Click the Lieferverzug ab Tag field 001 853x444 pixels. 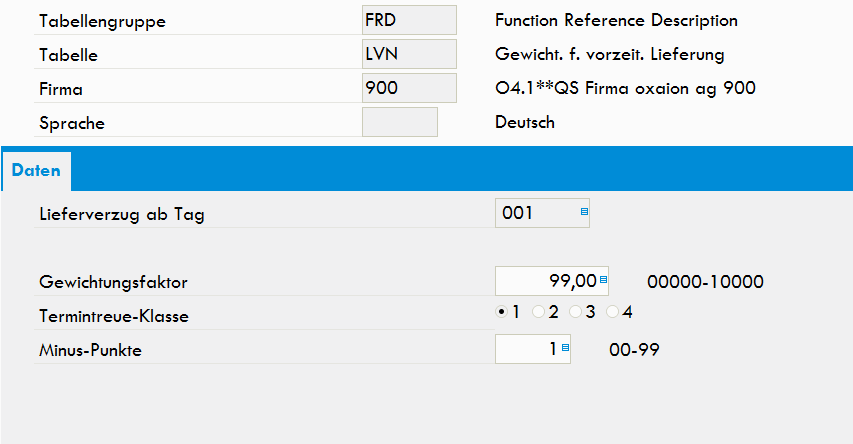[x=542, y=213]
